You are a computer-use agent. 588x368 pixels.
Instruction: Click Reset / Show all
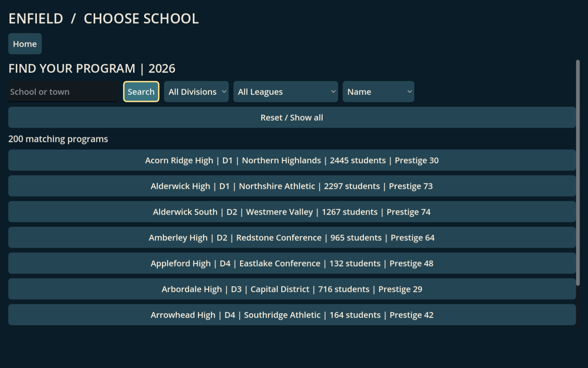292,117
